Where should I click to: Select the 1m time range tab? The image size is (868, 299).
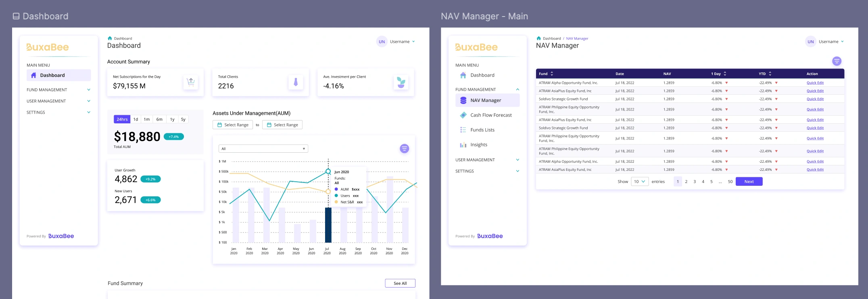coord(147,119)
